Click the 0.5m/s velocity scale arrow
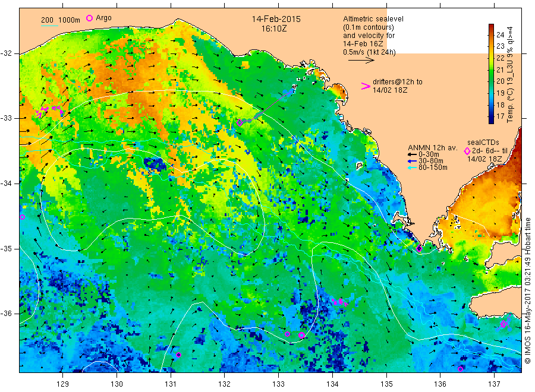535x392 pixels. pos(361,61)
